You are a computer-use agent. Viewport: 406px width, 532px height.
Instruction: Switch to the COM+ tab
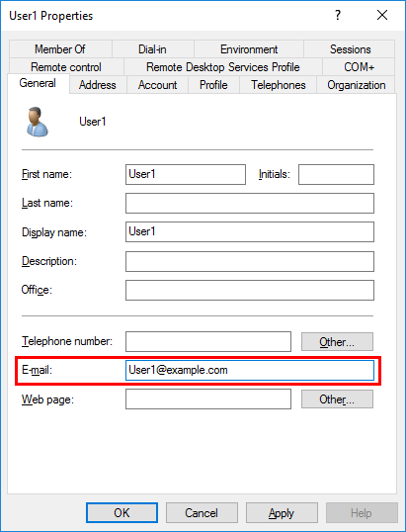coord(359,67)
